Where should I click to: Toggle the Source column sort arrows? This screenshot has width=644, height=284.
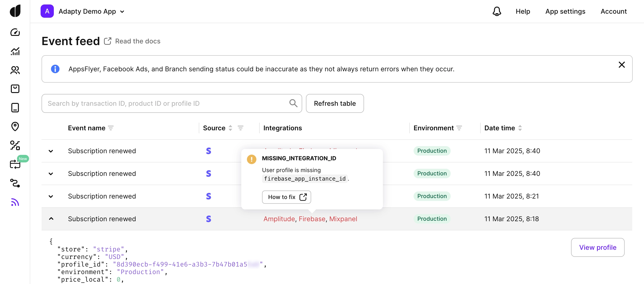coord(230,128)
